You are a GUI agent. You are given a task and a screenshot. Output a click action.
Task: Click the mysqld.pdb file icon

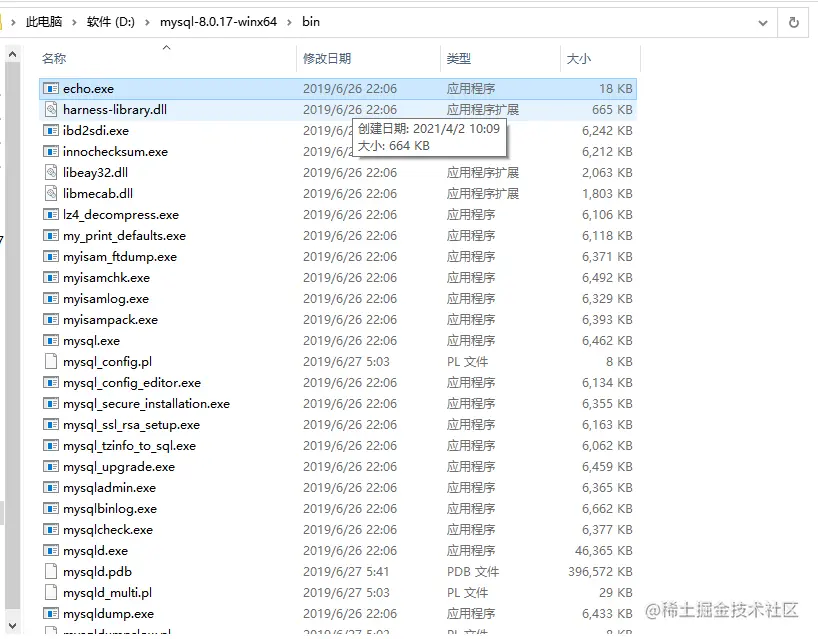tap(51, 572)
